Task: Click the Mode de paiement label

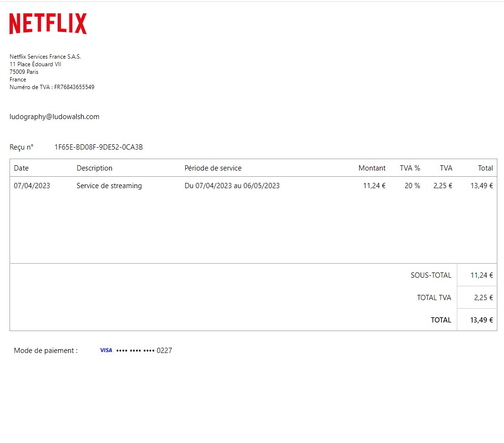Action: [46, 351]
